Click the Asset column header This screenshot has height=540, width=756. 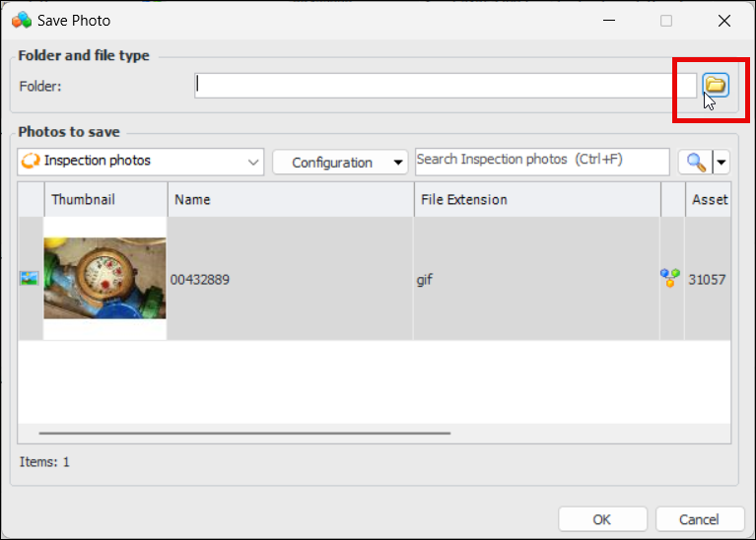click(710, 199)
